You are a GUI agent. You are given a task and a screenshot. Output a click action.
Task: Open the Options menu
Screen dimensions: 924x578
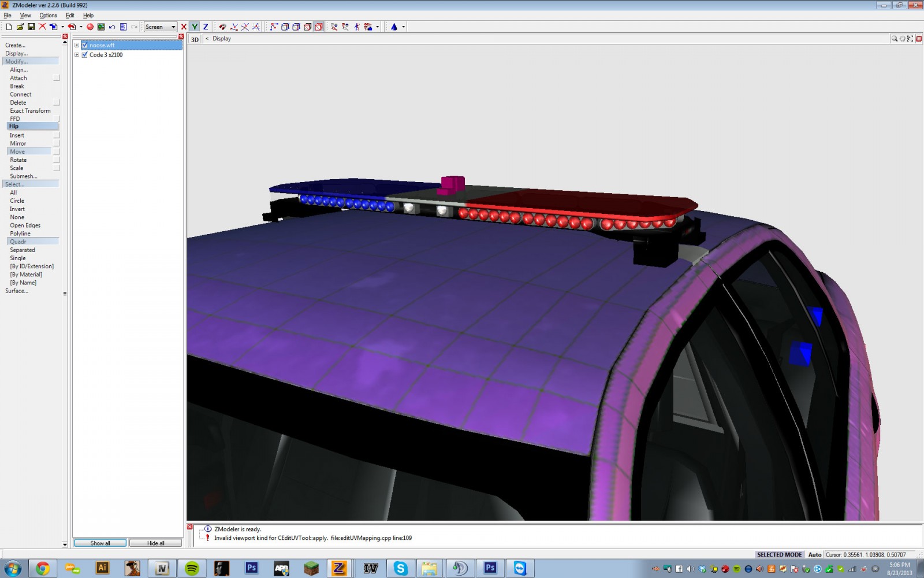coord(48,16)
